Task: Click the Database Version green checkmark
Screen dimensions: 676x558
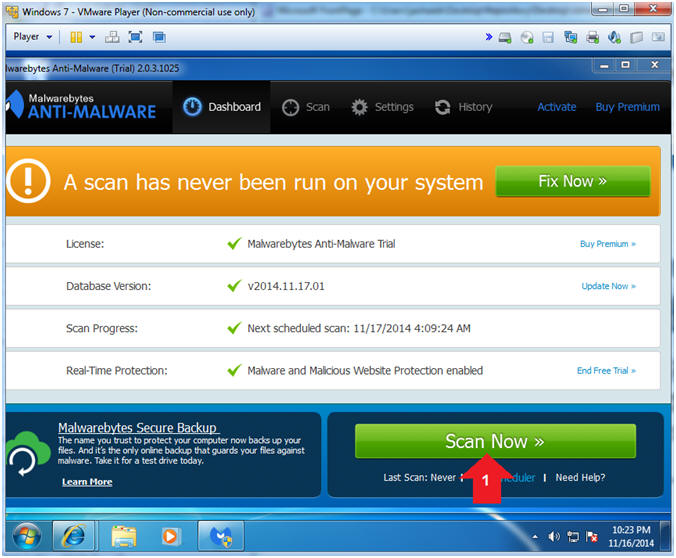Action: pos(234,285)
